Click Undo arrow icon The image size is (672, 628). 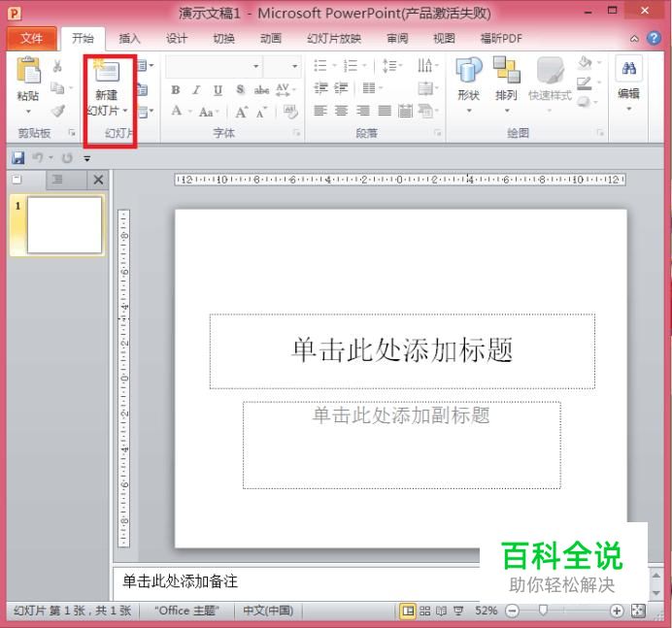tap(38, 157)
